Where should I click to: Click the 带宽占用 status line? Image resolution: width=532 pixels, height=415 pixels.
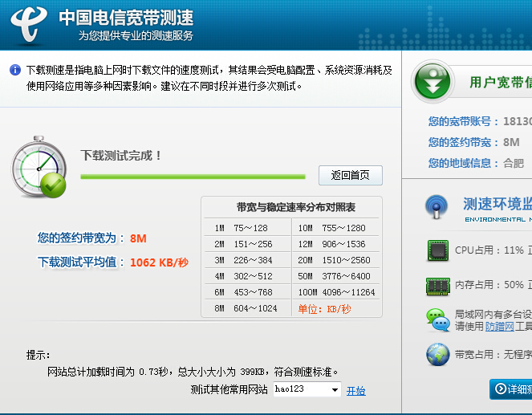click(493, 354)
